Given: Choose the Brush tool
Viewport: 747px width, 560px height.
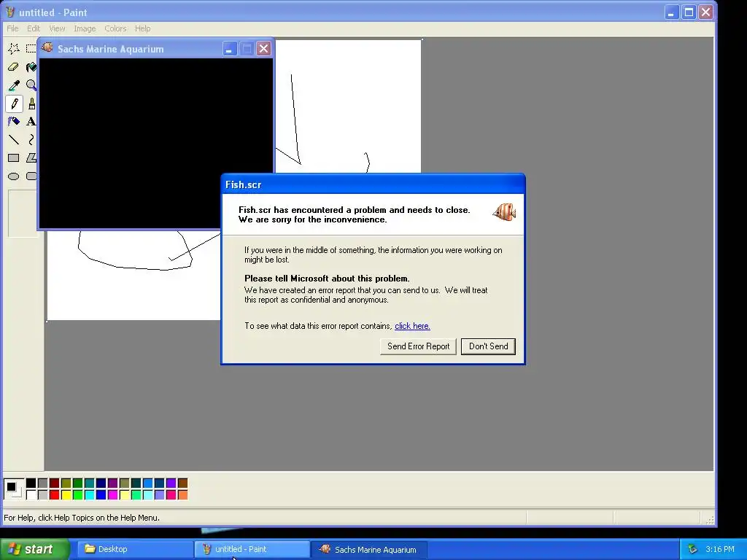Looking at the screenshot, I should click(31, 104).
